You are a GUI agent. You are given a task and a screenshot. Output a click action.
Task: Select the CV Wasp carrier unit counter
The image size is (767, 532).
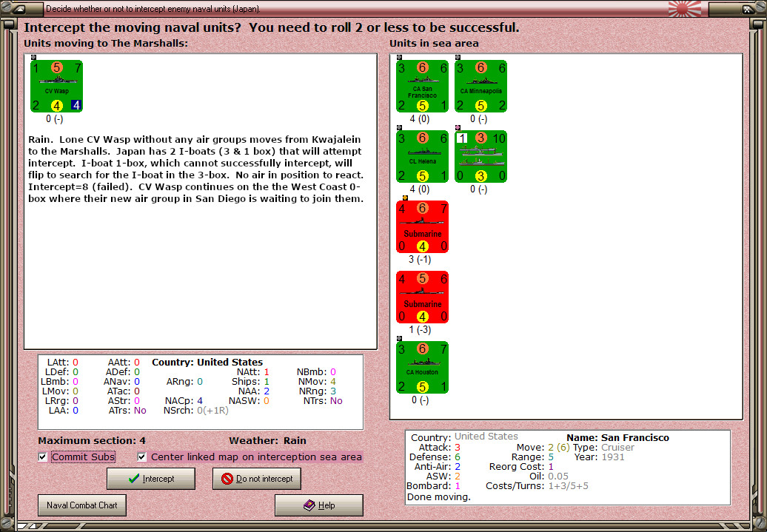pos(56,86)
